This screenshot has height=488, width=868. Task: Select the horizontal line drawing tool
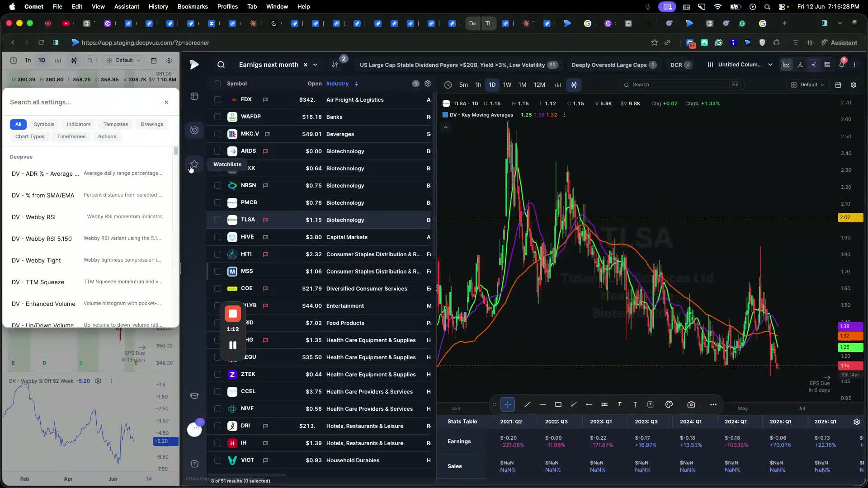pos(543,404)
